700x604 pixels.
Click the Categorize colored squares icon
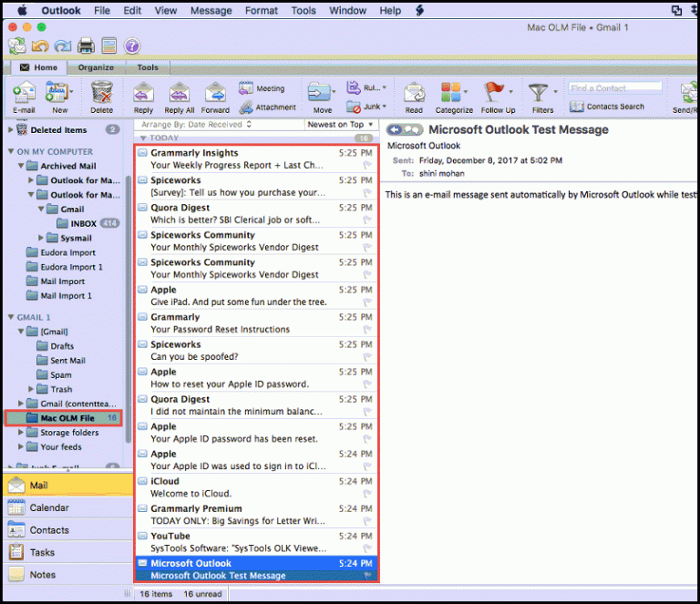pos(454,97)
